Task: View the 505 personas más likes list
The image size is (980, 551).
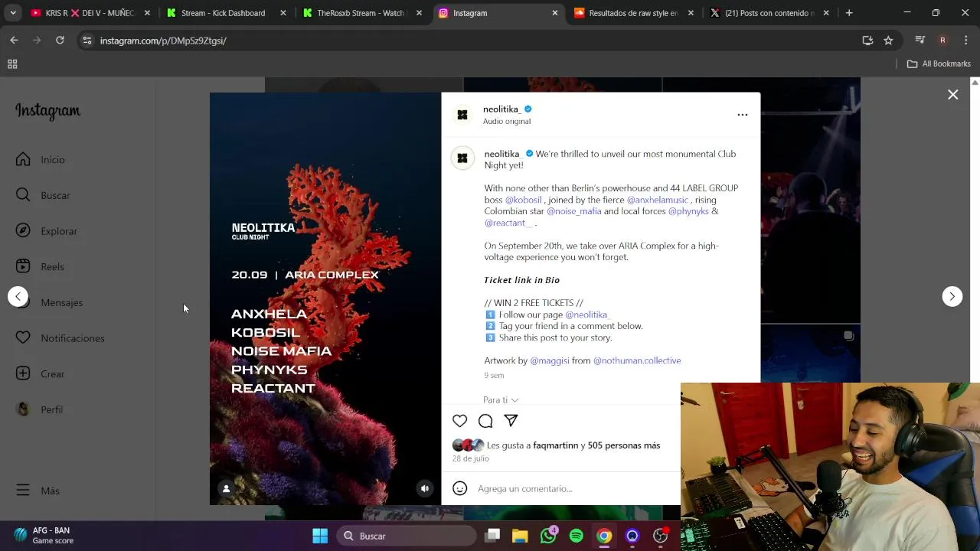Action: pos(623,445)
